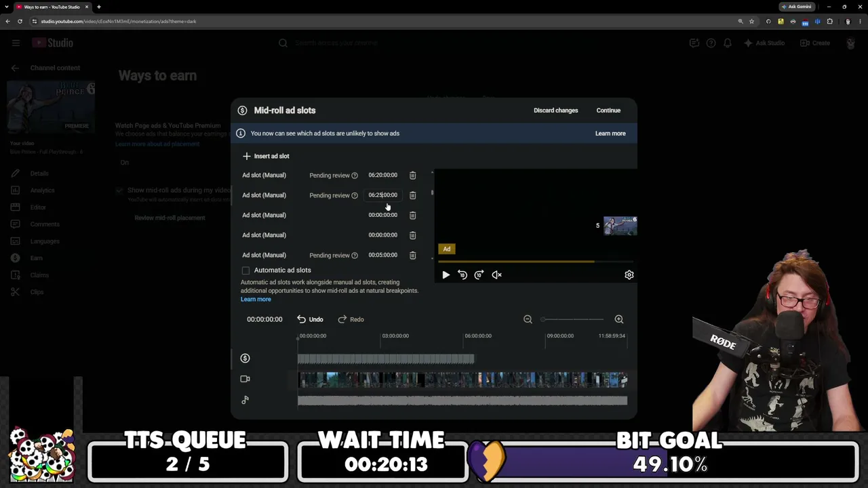The image size is (868, 488).
Task: Click the Ask Gemini button
Action: click(x=796, y=7)
